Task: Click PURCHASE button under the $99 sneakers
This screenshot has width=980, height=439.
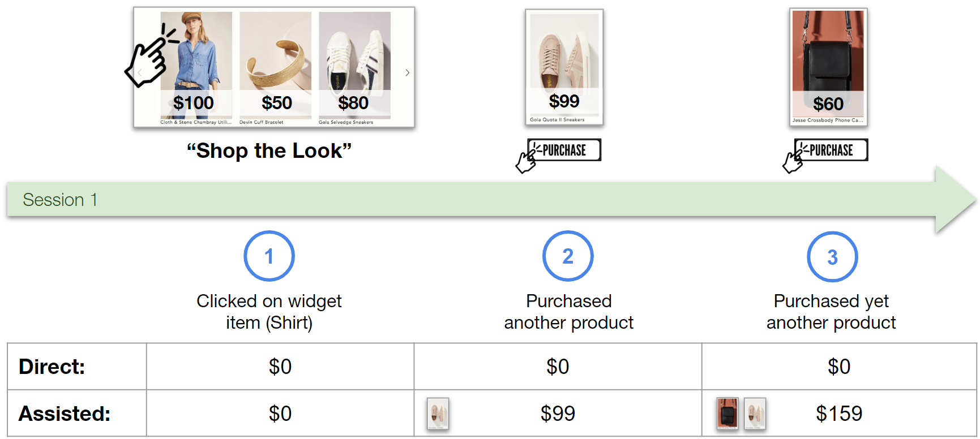Action: tap(564, 150)
